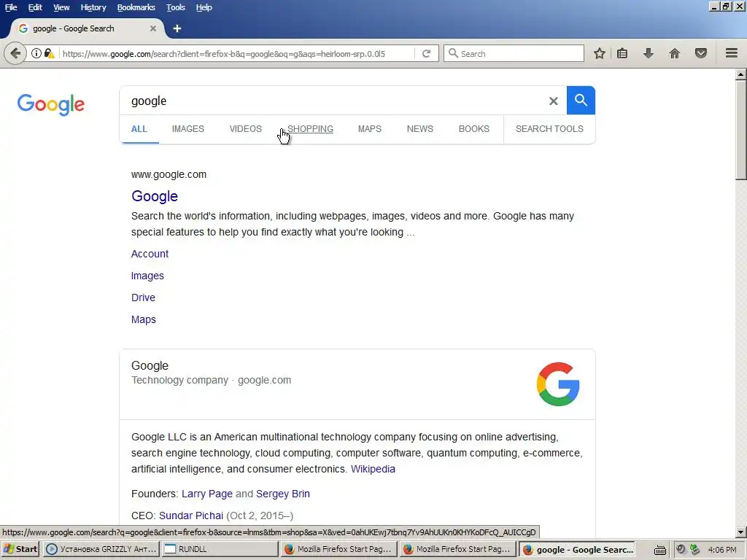Save to Pocket icon in toolbar

point(701,53)
